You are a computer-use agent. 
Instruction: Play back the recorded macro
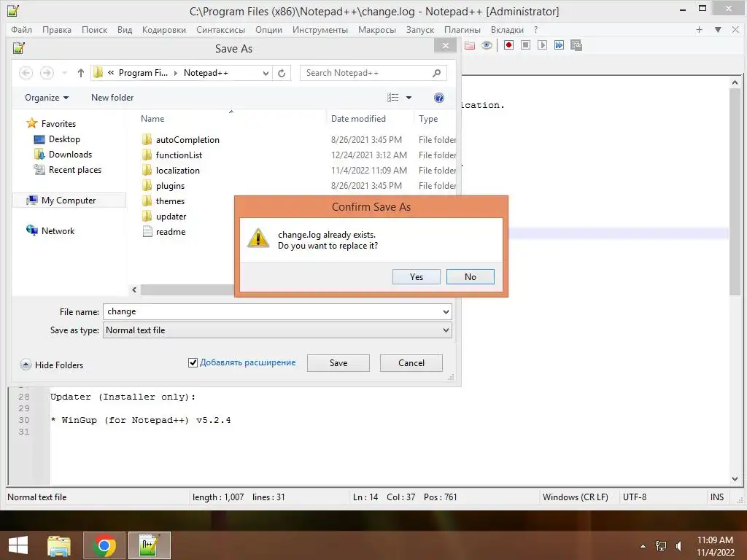(542, 45)
